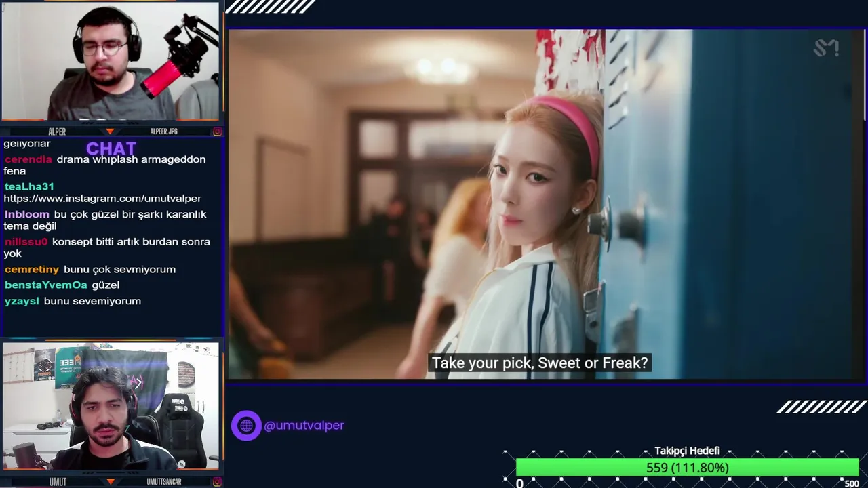Click the Instagram icon next to ALPEER.JPG
The height and width of the screenshot is (488, 868).
tap(217, 131)
